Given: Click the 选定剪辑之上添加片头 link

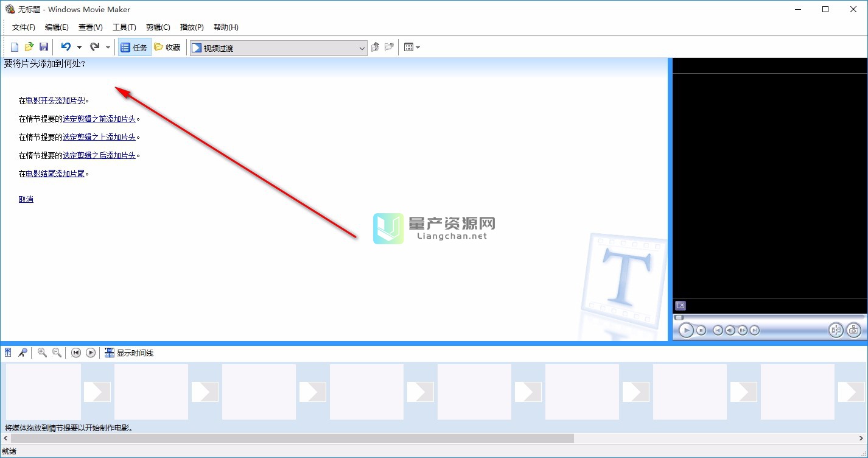Looking at the screenshot, I should [99, 138].
